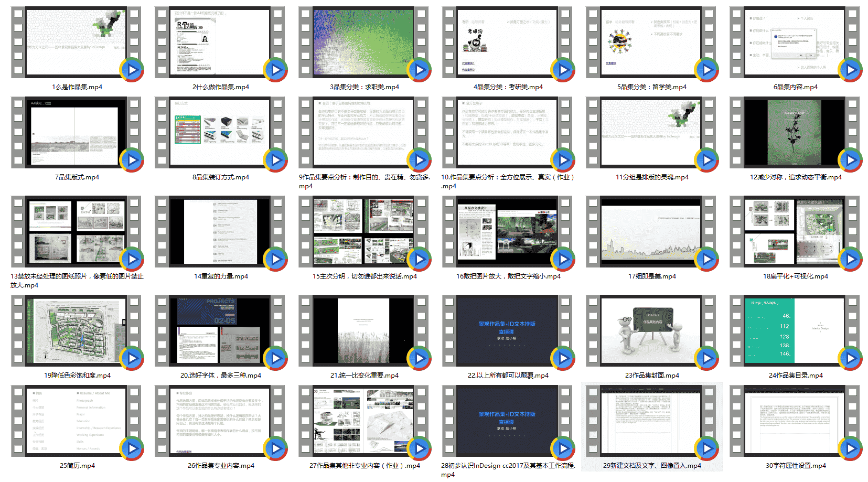The image size is (868, 482).
Task: Select the 27作品集其他非专业内容 video thumbnail
Action: click(x=364, y=421)
